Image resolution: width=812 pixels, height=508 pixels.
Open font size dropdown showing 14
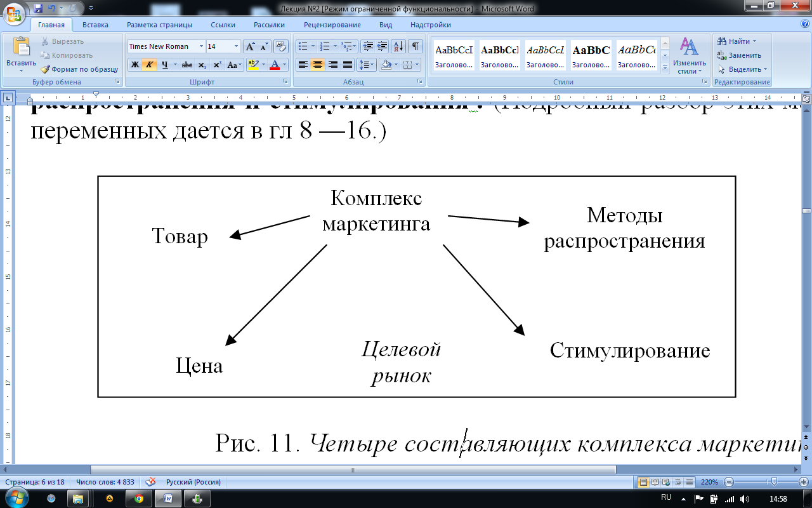[x=237, y=46]
